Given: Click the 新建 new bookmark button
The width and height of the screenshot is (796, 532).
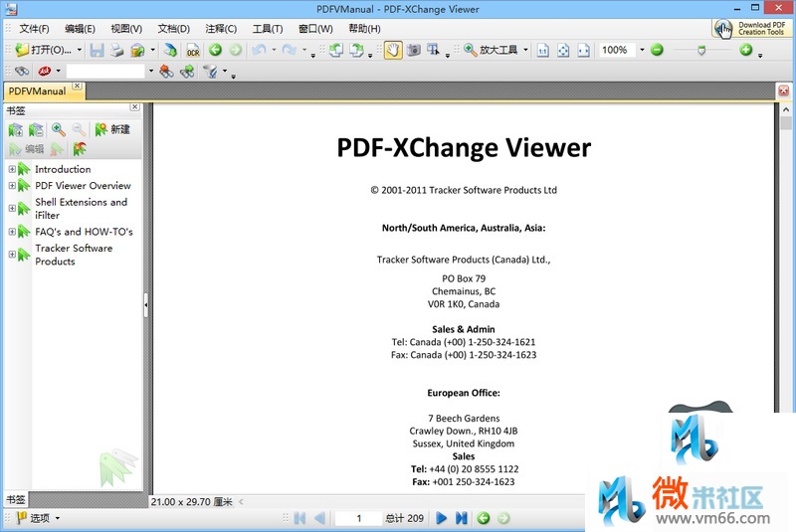Looking at the screenshot, I should (x=112, y=130).
